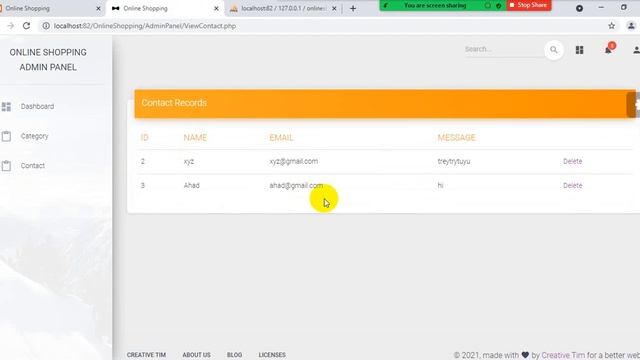
Task: Open the notifications bell icon
Action: click(x=608, y=50)
